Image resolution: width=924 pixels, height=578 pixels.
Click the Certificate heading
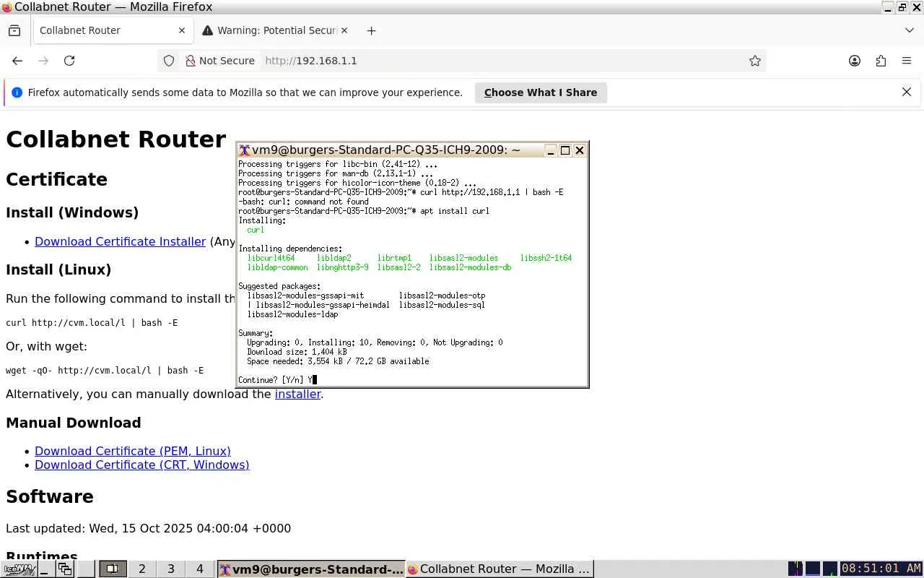[x=56, y=179]
